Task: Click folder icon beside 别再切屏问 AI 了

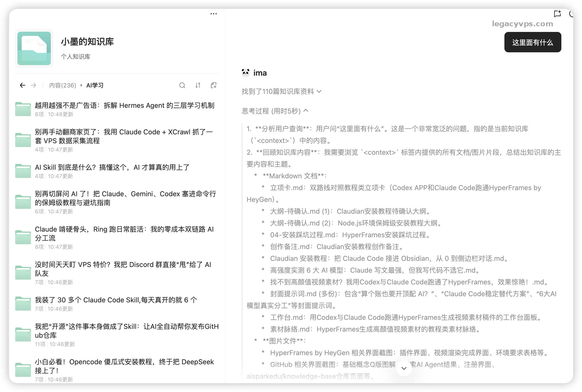Action: pyautogui.click(x=23, y=202)
